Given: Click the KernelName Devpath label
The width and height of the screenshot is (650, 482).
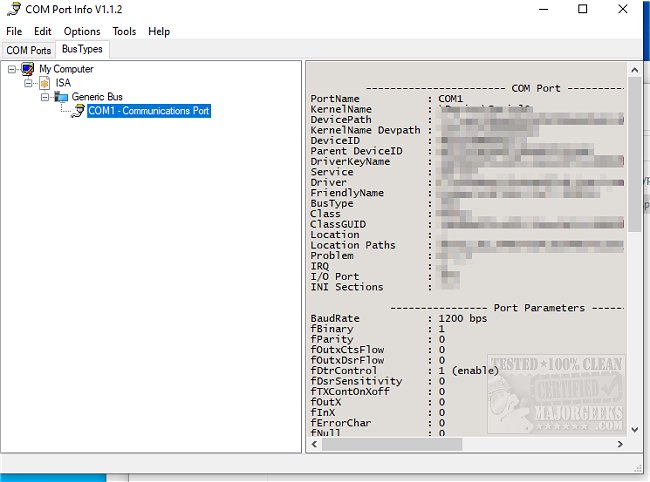Looking at the screenshot, I should 365,130.
